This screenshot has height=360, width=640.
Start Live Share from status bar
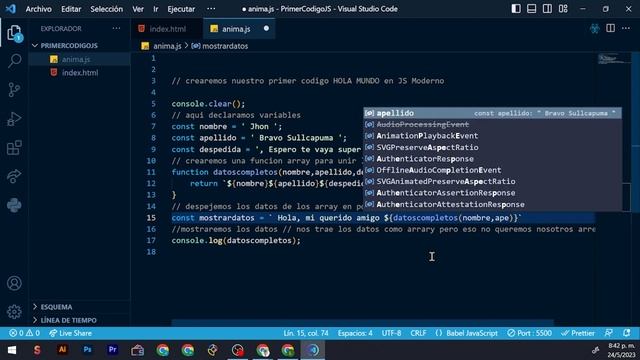[x=70, y=333]
